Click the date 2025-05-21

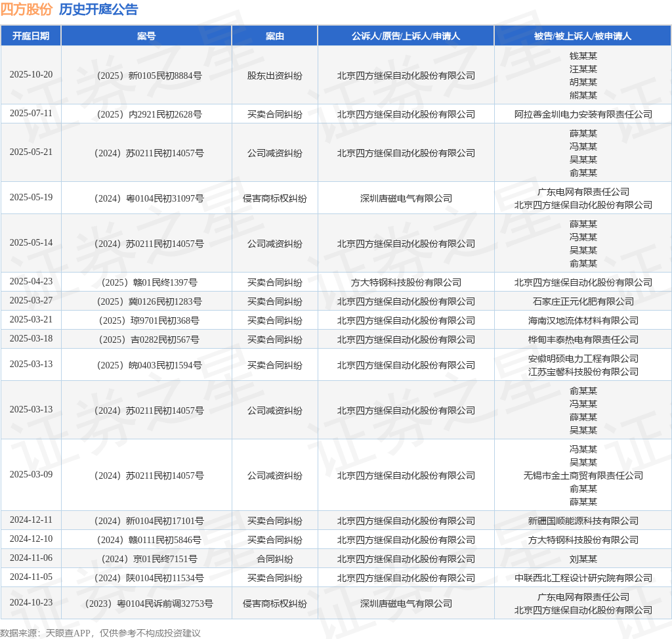tap(31, 152)
